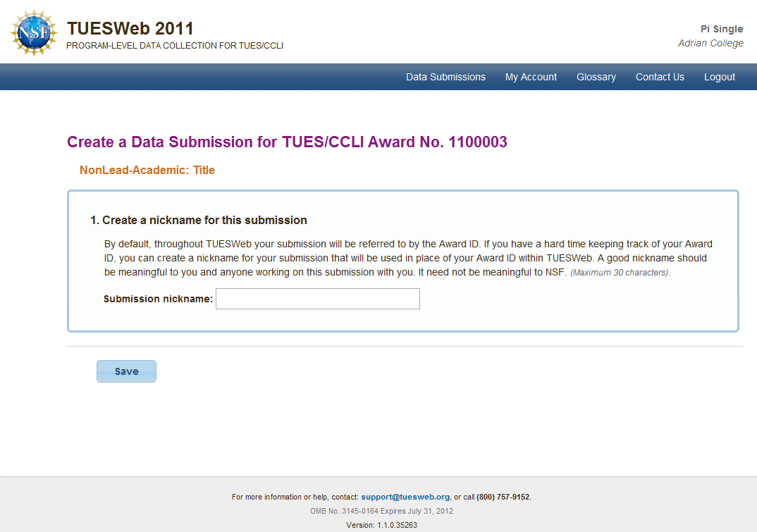The image size is (757, 532).
Task: Click 'OMB No. 3145-0164' expiration text
Action: [x=381, y=511]
